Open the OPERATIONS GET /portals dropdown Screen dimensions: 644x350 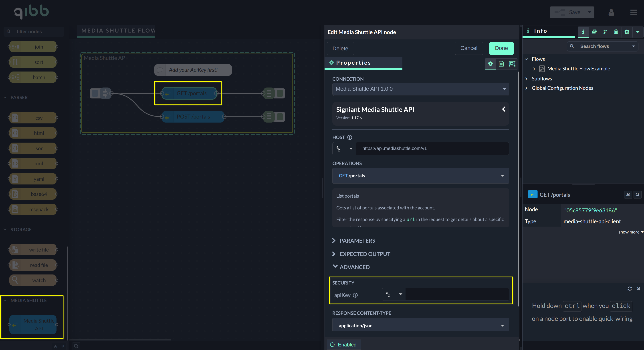[x=420, y=176]
